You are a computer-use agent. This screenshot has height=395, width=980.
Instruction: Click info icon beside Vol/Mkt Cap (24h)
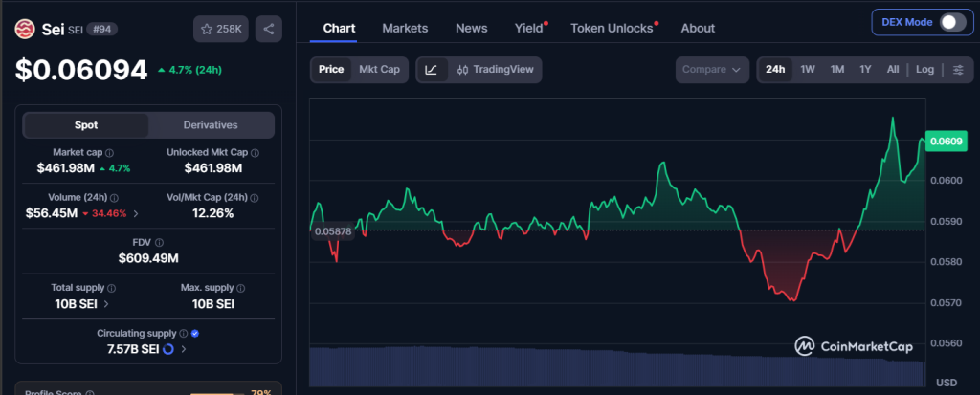(x=254, y=197)
